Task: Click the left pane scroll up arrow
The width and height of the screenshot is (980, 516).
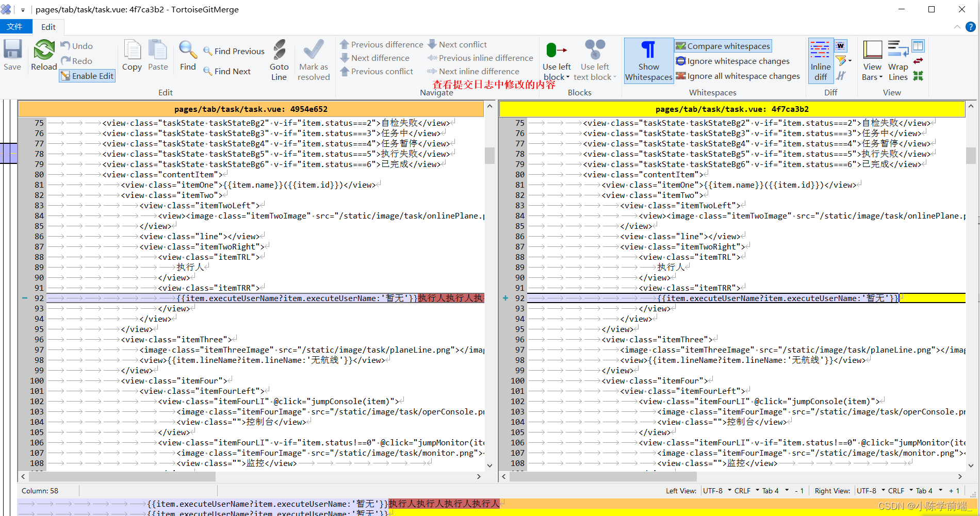Action: point(489,106)
